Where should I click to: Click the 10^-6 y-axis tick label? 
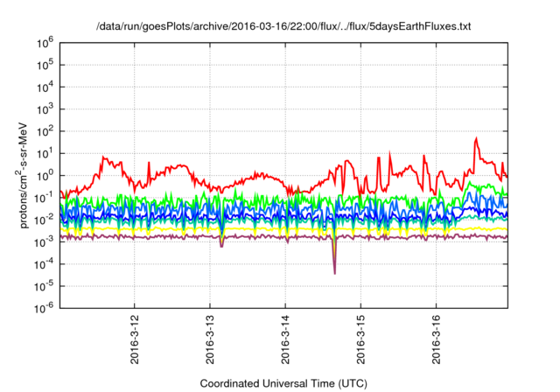pyautogui.click(x=44, y=309)
